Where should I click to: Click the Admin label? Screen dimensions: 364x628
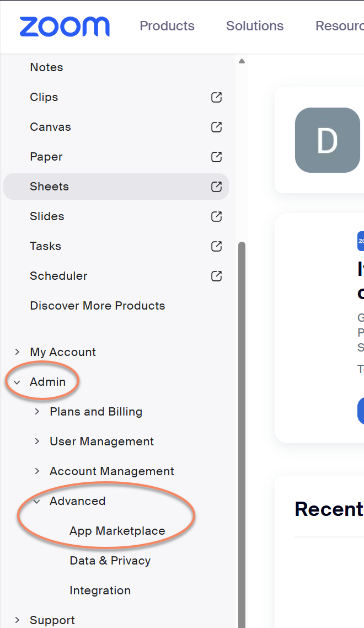pyautogui.click(x=47, y=382)
